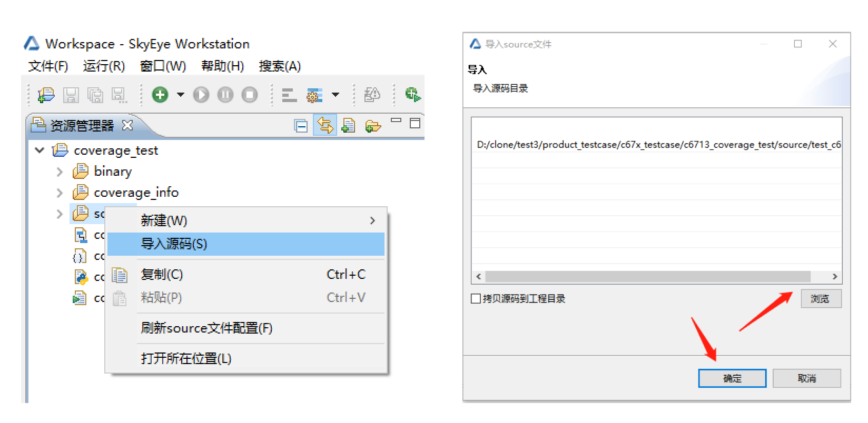Click the gray horizontal lines toolbar icon
The height and width of the screenshot is (423, 868).
pyautogui.click(x=289, y=95)
